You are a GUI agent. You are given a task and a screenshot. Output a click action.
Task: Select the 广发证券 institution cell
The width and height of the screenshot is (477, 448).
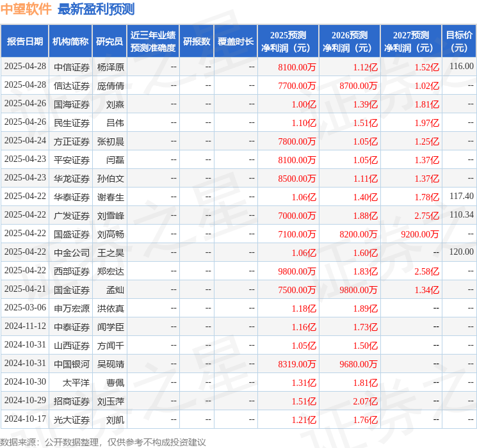click(72, 216)
